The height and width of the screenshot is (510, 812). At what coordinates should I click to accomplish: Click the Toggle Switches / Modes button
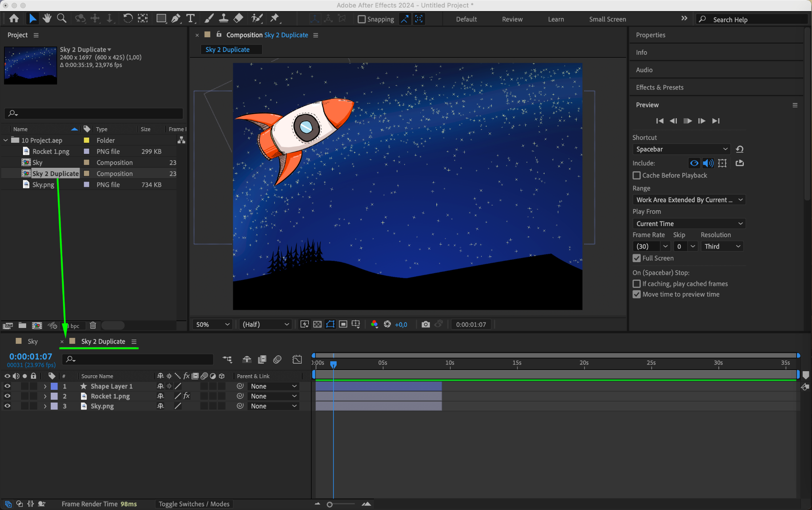coord(194,504)
